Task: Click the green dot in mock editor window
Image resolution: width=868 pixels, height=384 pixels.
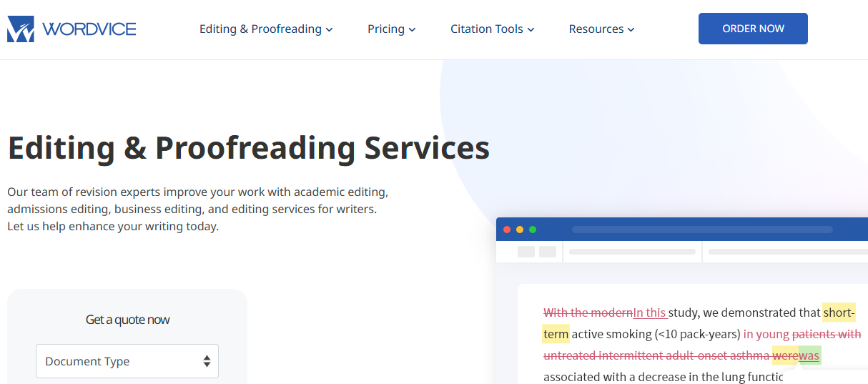Action: pos(533,230)
